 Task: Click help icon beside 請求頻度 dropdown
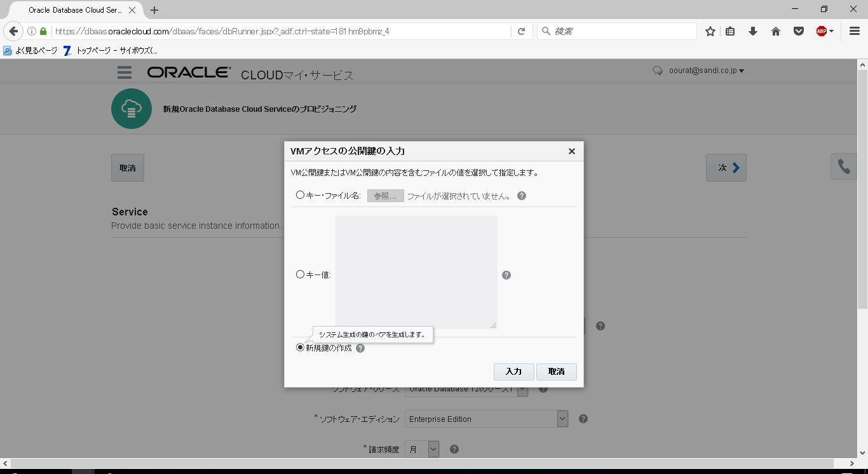point(454,449)
